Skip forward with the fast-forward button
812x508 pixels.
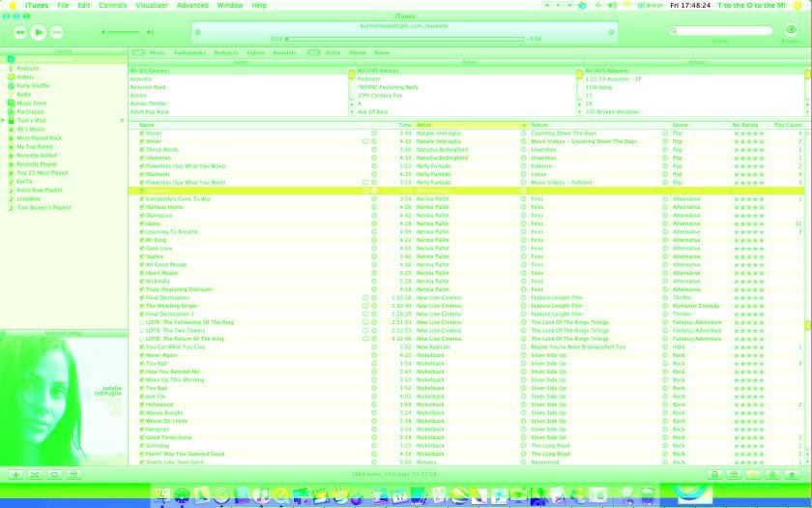coord(56,32)
